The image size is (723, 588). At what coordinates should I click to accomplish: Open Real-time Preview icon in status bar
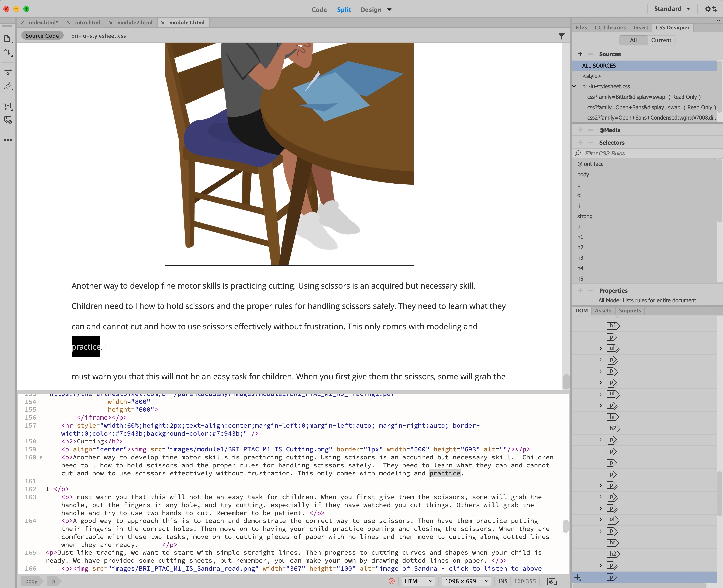tap(552, 581)
